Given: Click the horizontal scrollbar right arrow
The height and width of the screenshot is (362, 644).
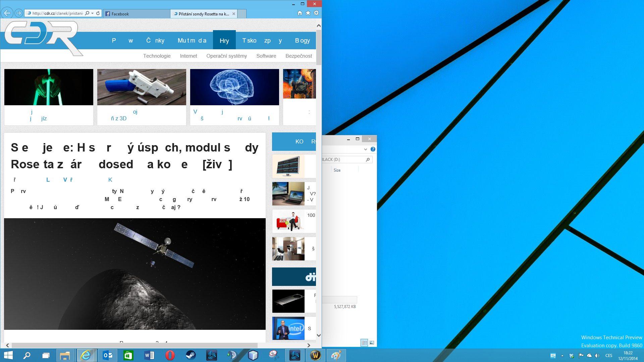Looking at the screenshot, I should tap(309, 345).
